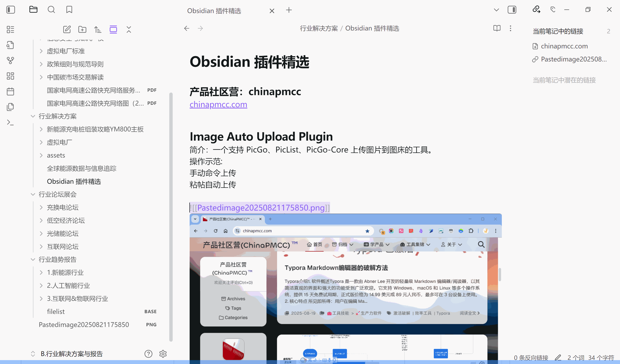Viewport: 620px width, 364px height.
Task: Open the note options three-dot menu
Action: pos(511,28)
